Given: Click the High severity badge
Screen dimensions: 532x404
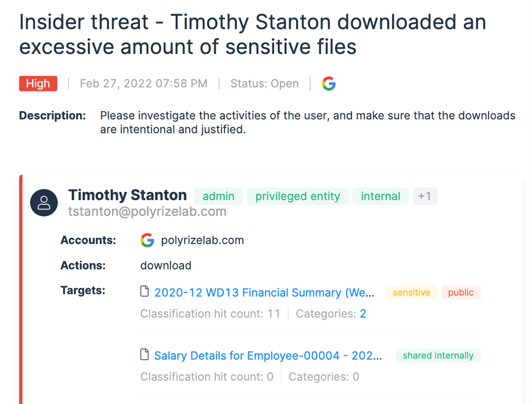Looking at the screenshot, I should pyautogui.click(x=38, y=84).
